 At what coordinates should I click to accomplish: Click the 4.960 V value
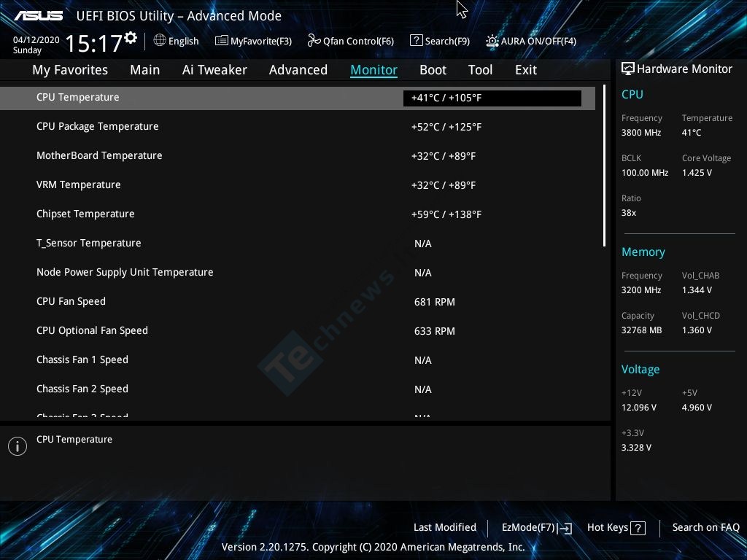coord(697,408)
